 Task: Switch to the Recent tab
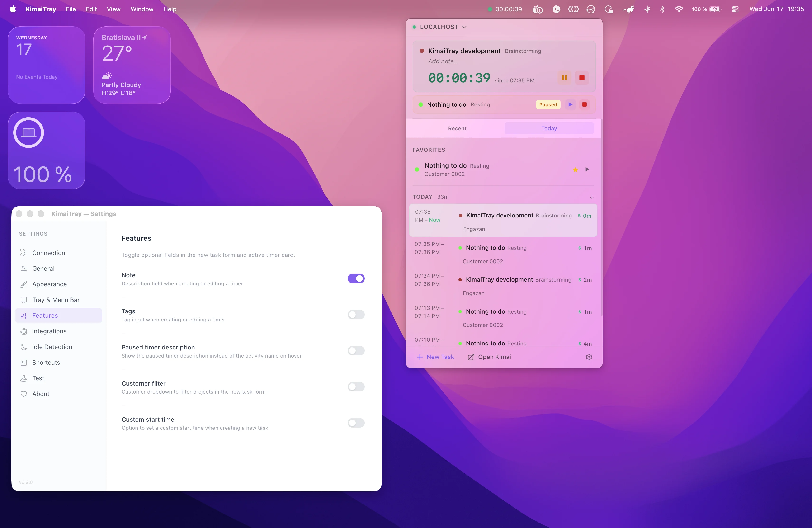(457, 128)
